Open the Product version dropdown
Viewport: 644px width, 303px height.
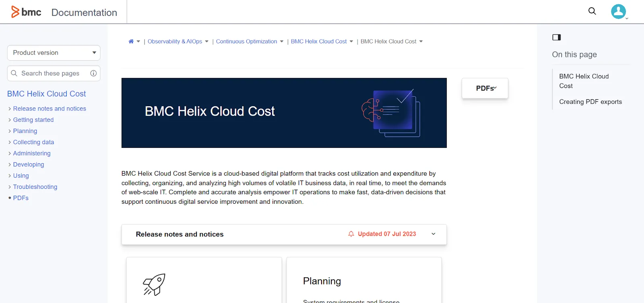click(x=54, y=53)
